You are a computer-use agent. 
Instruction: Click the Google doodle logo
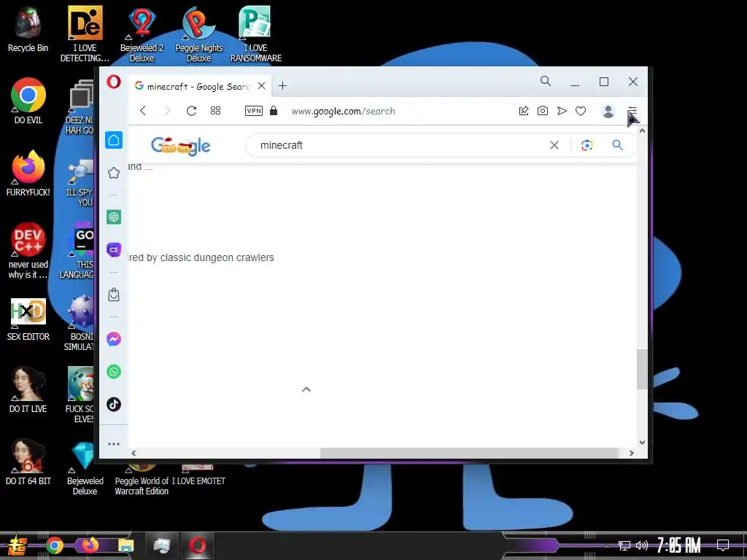(181, 145)
